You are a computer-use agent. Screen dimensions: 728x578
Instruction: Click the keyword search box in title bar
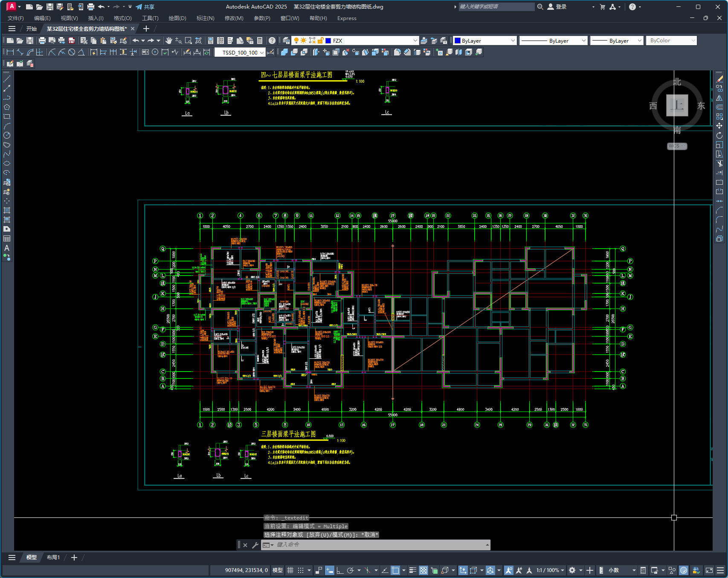pos(496,7)
